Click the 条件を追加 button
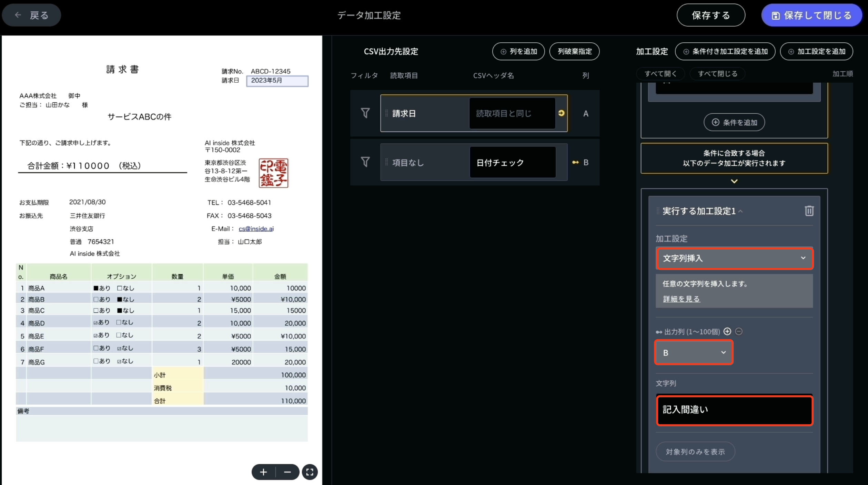The width and height of the screenshot is (868, 485). 734,122
